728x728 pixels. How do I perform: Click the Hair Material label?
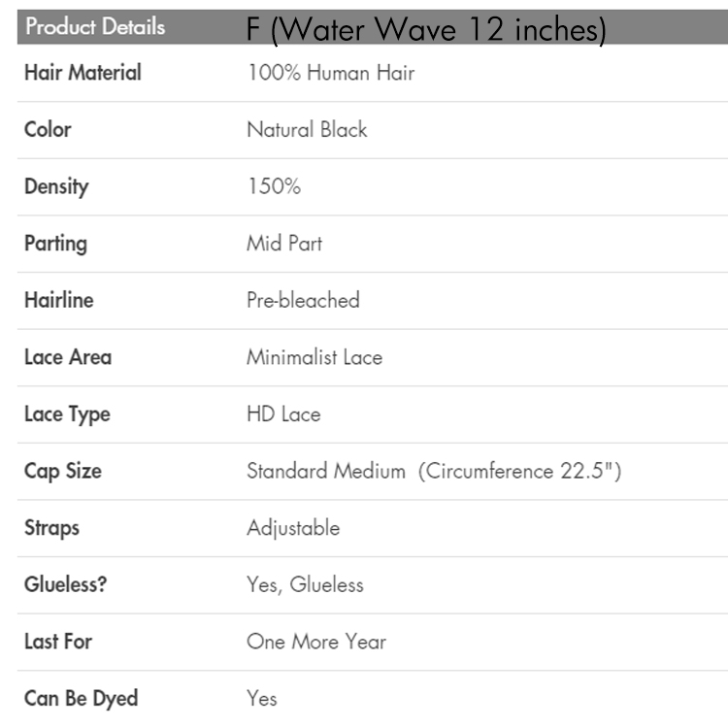coord(83,72)
